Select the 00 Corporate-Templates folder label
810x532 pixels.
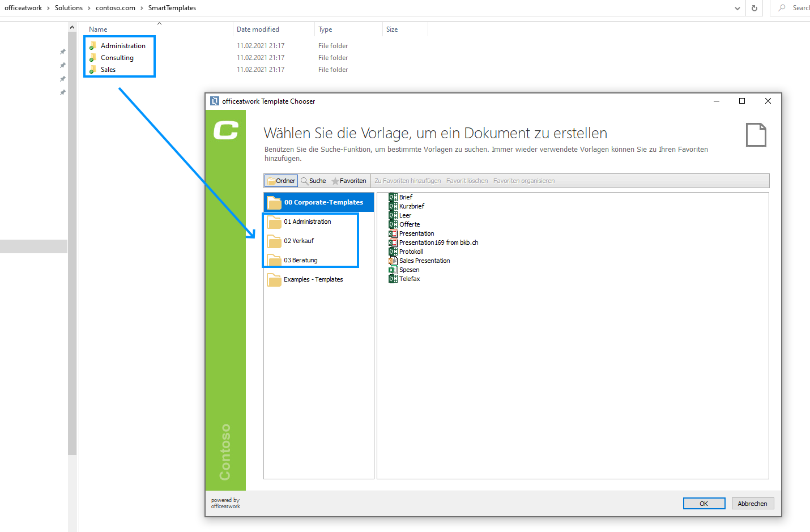pos(323,202)
